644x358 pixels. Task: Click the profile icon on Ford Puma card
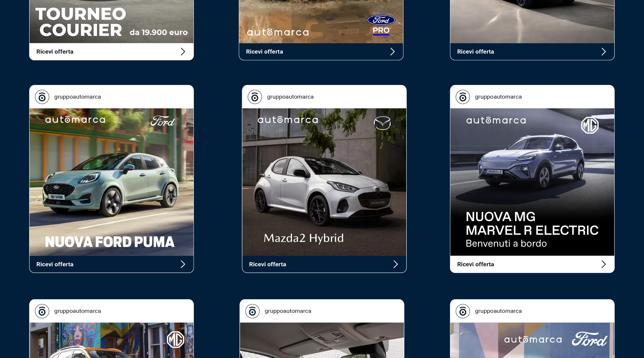coord(42,97)
